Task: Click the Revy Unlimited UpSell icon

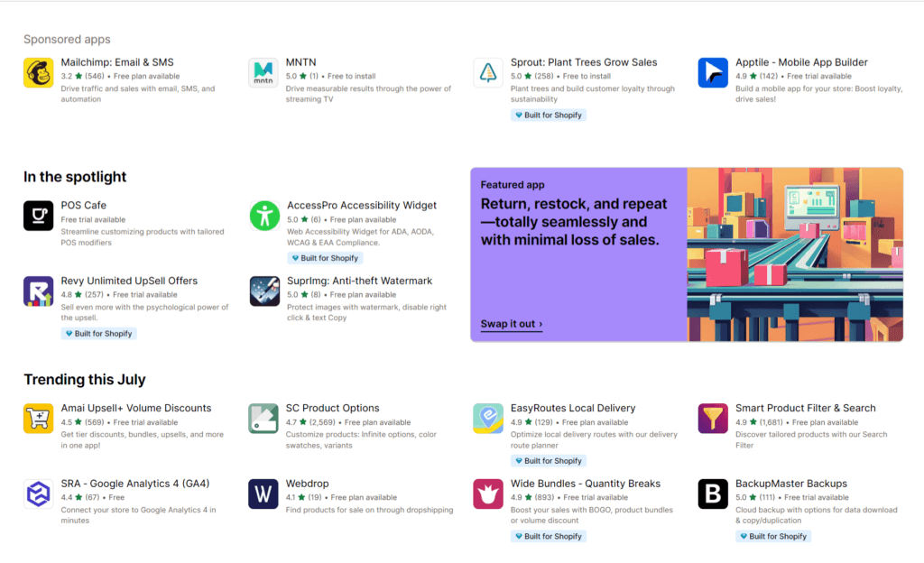Action: (x=38, y=291)
